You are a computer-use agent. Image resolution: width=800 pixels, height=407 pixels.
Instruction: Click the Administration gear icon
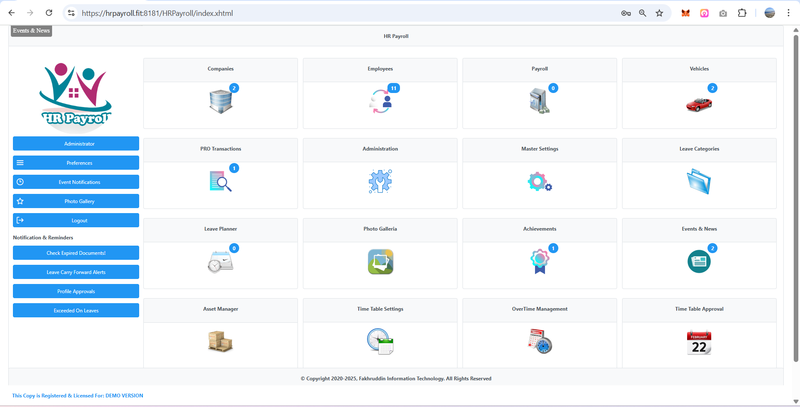[380, 181]
